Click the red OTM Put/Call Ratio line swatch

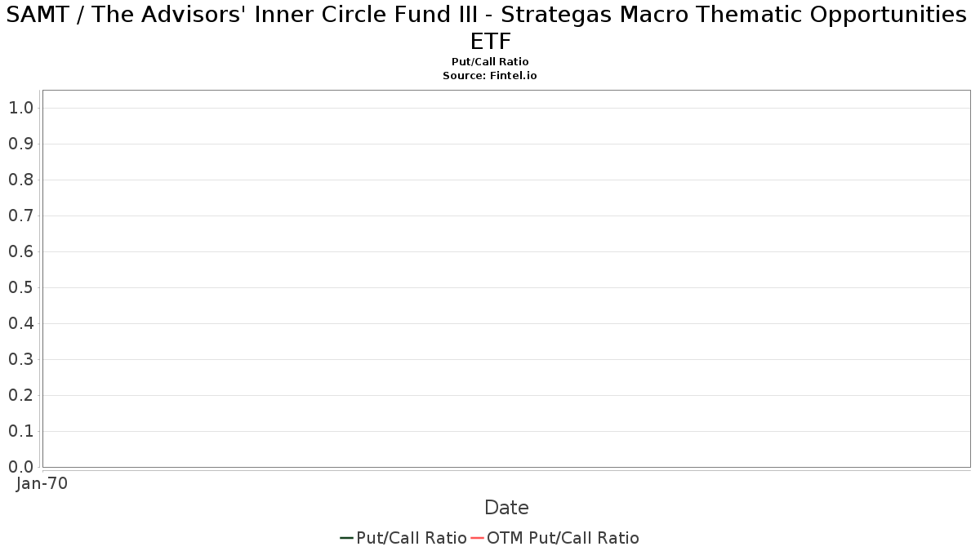tap(477, 538)
